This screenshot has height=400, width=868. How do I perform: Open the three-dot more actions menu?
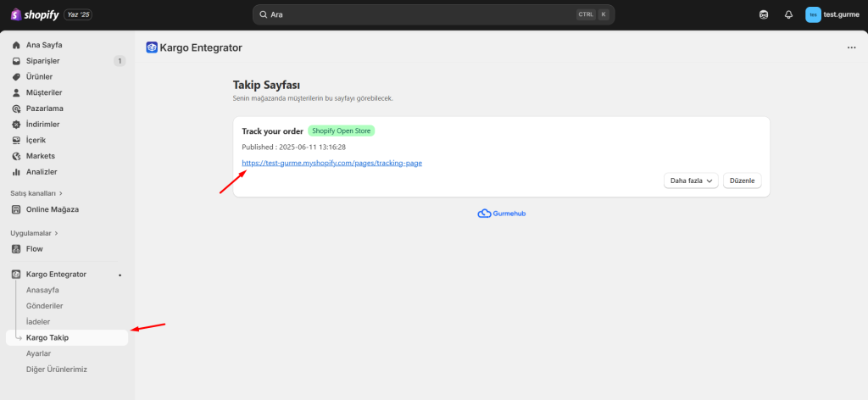(851, 48)
